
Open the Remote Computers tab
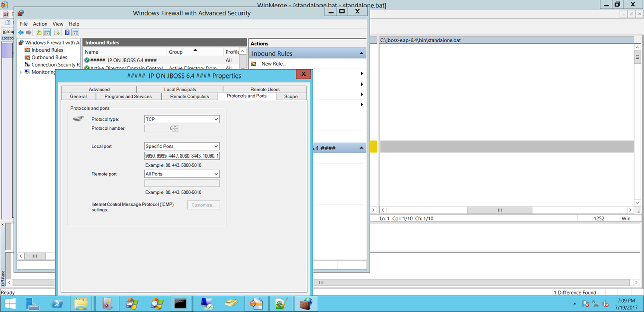point(190,96)
